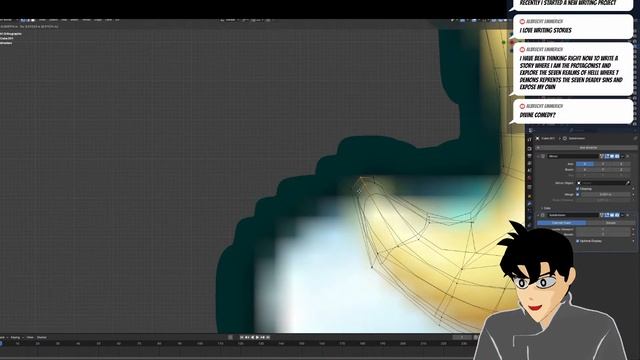The image size is (640, 360).
Task: Click the green Y axis gizmo dot
Action: tap(504, 42)
